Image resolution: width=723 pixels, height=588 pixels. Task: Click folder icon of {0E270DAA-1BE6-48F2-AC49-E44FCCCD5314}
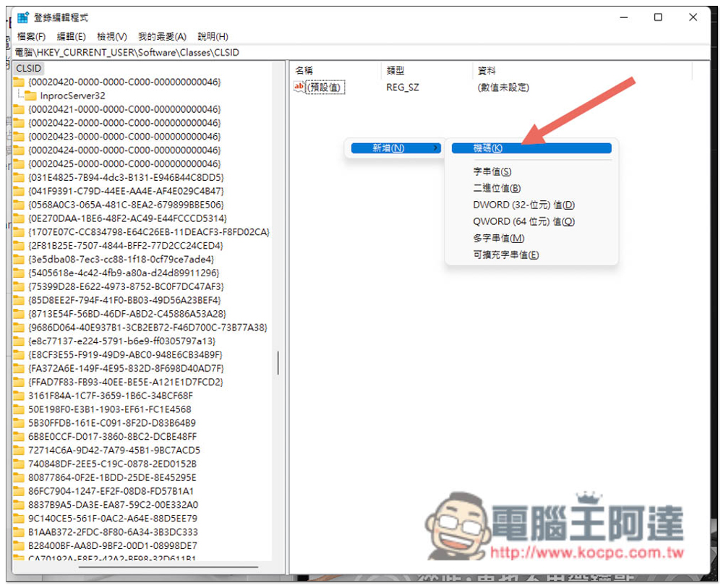click(19, 218)
